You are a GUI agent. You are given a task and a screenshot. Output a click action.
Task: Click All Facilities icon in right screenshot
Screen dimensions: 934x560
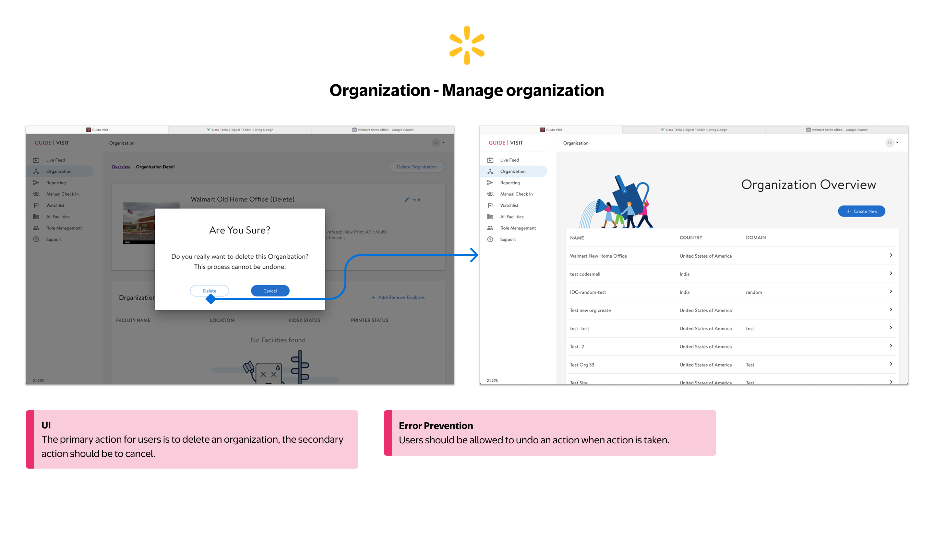(490, 216)
